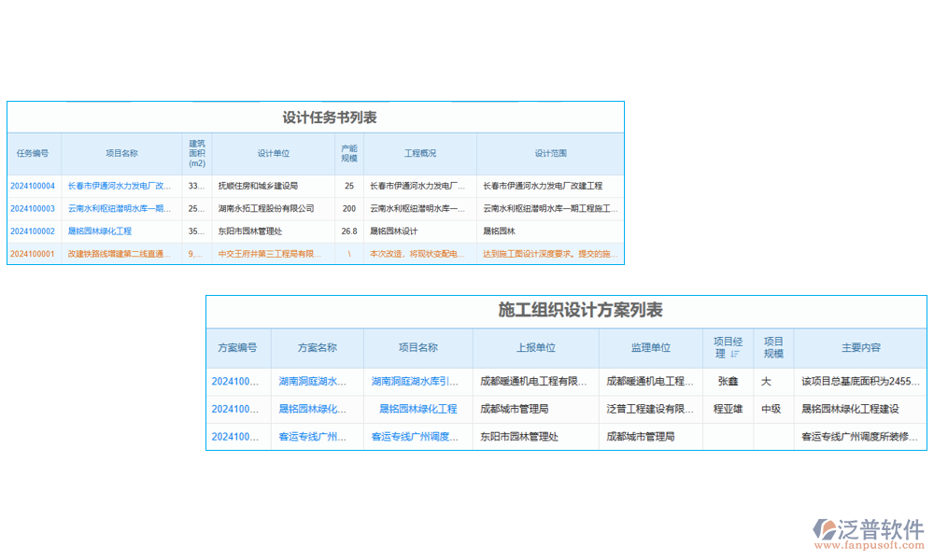Screen dimensions: 934x560
Task: Click the 任务编号 column header
Action: pos(33,153)
